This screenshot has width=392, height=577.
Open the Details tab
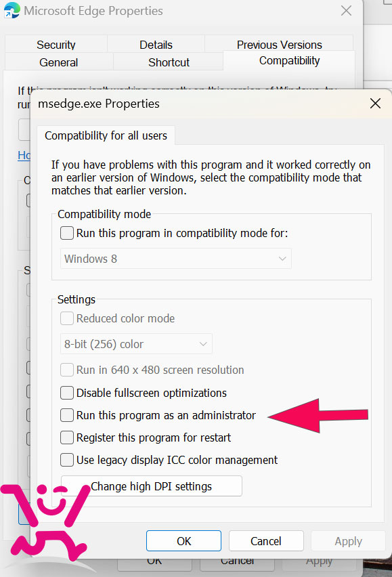click(x=156, y=45)
